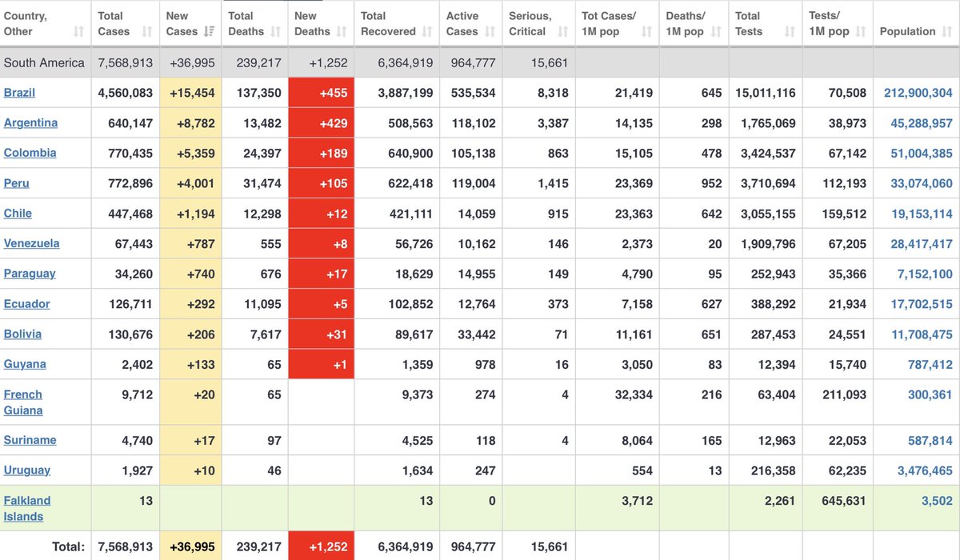The height and width of the screenshot is (560, 960).
Task: Open the Bolivia country link
Action: [22, 334]
